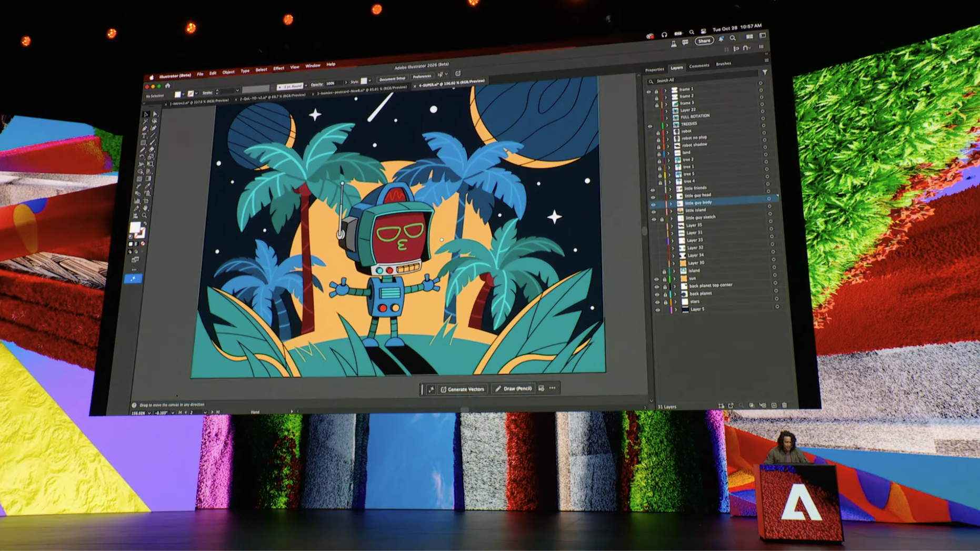Hide the little guy body layer
This screenshot has height=551, width=980.
click(653, 204)
